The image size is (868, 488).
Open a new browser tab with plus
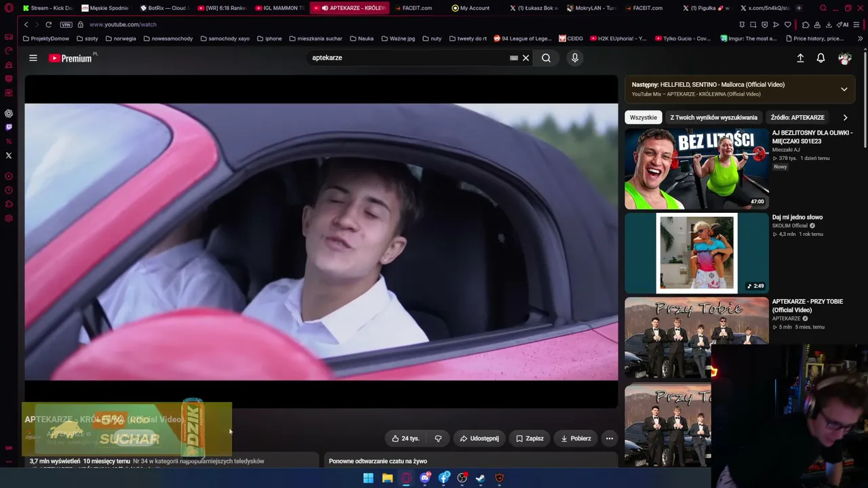pyautogui.click(x=799, y=8)
